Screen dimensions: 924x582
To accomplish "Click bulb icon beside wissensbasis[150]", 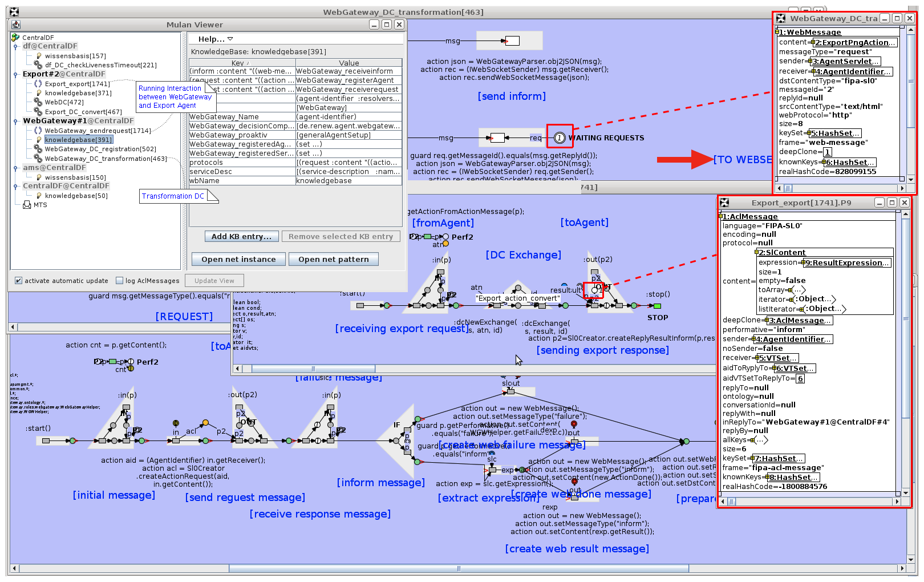I will tap(39, 177).
